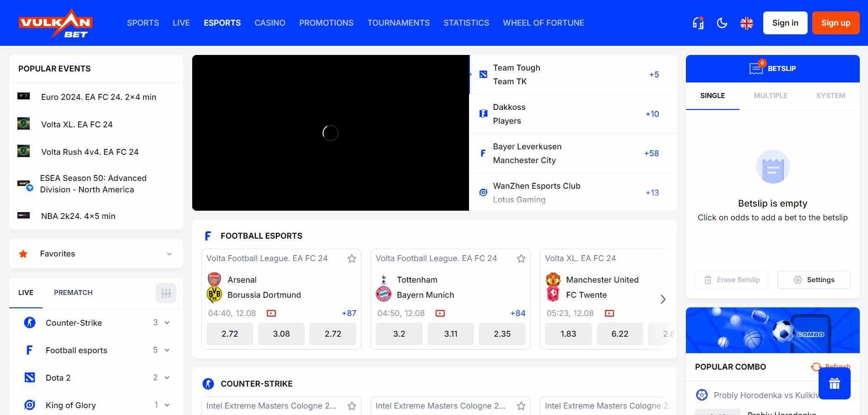Image resolution: width=868 pixels, height=415 pixels.
Task: Click the King of Glory icon
Action: tap(30, 405)
